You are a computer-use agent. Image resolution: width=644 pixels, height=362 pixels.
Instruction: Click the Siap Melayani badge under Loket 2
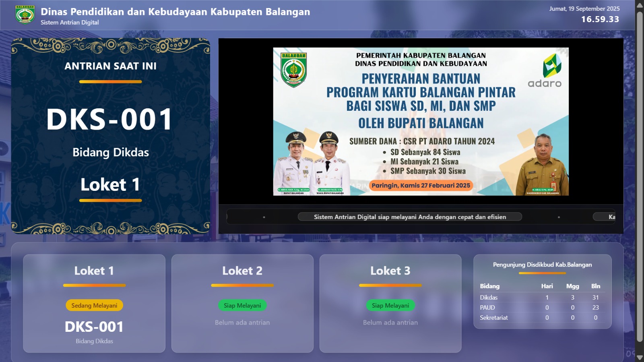pyautogui.click(x=242, y=306)
